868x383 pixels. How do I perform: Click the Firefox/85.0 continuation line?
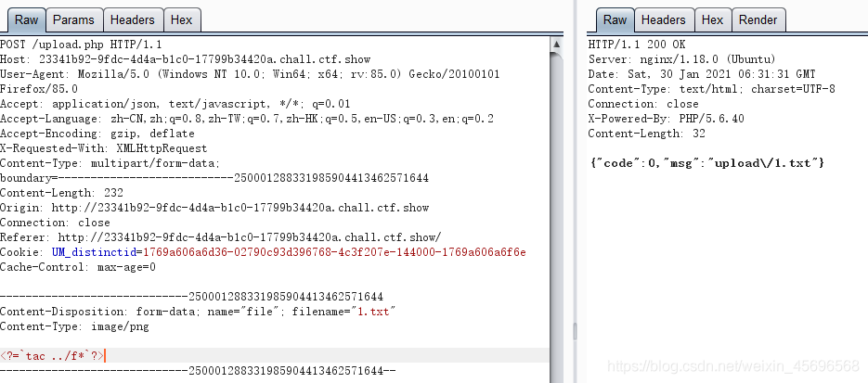click(39, 89)
